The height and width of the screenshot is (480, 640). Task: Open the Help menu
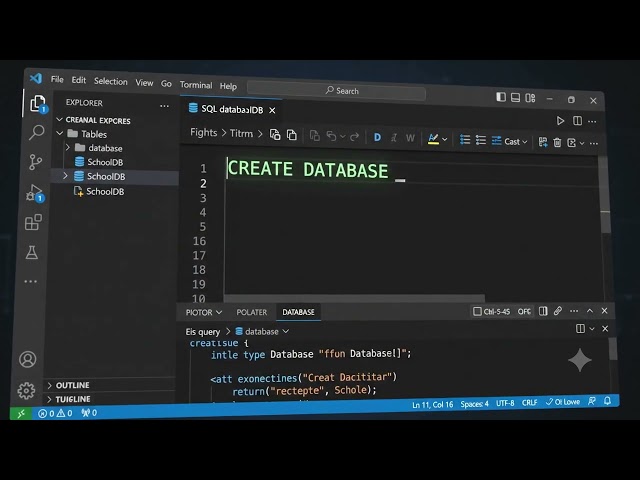point(228,86)
